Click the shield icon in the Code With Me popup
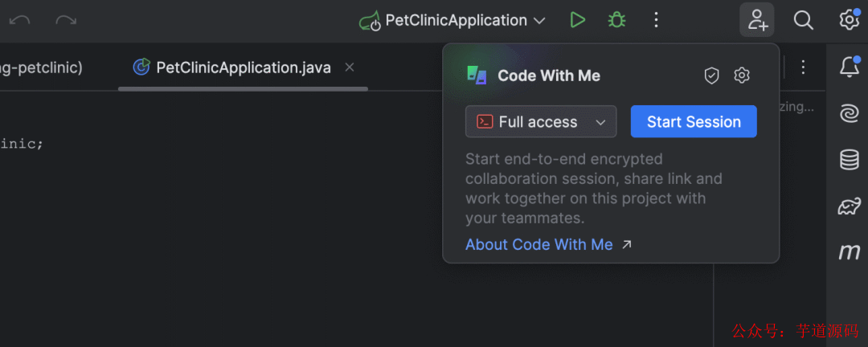868x347 pixels. pos(711,76)
